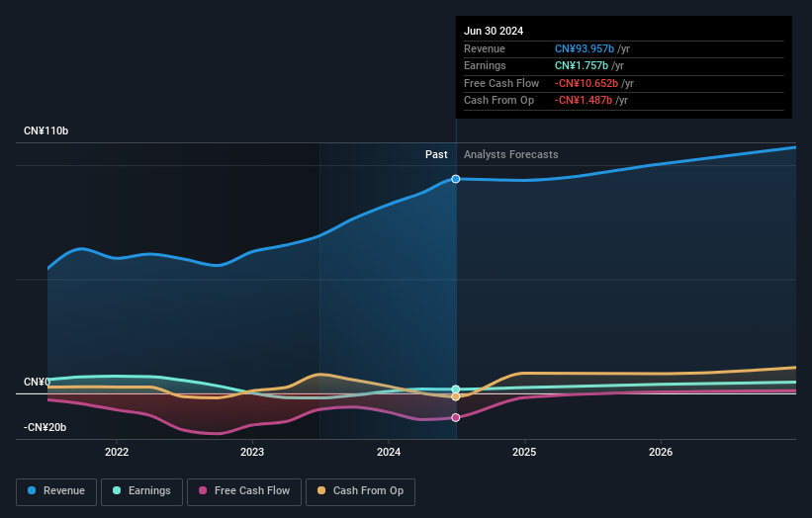The height and width of the screenshot is (518, 812).
Task: Toggle the Earnings legend button
Action: coord(141,491)
